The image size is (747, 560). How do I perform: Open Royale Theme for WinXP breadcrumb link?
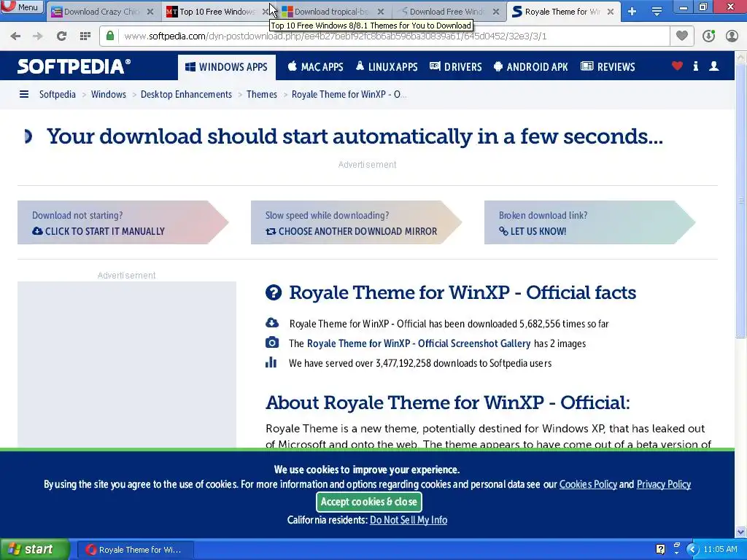click(x=349, y=94)
